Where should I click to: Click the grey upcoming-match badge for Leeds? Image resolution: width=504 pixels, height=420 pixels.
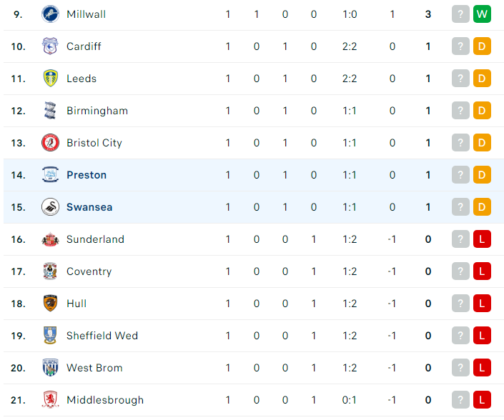pyautogui.click(x=460, y=79)
